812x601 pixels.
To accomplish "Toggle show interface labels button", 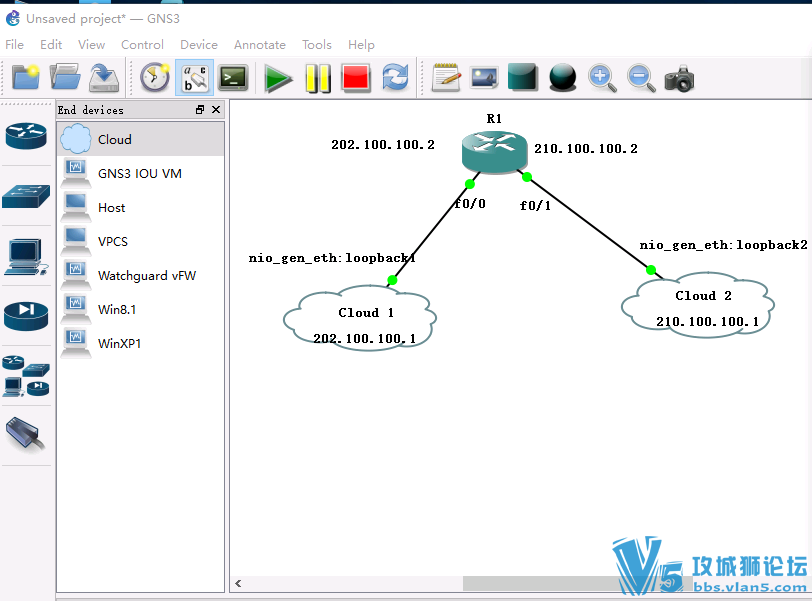I will 194,78.
